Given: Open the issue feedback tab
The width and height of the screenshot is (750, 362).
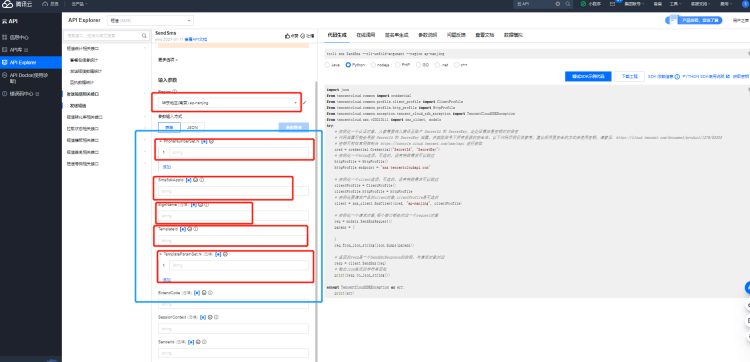Looking at the screenshot, I should pos(456,35).
